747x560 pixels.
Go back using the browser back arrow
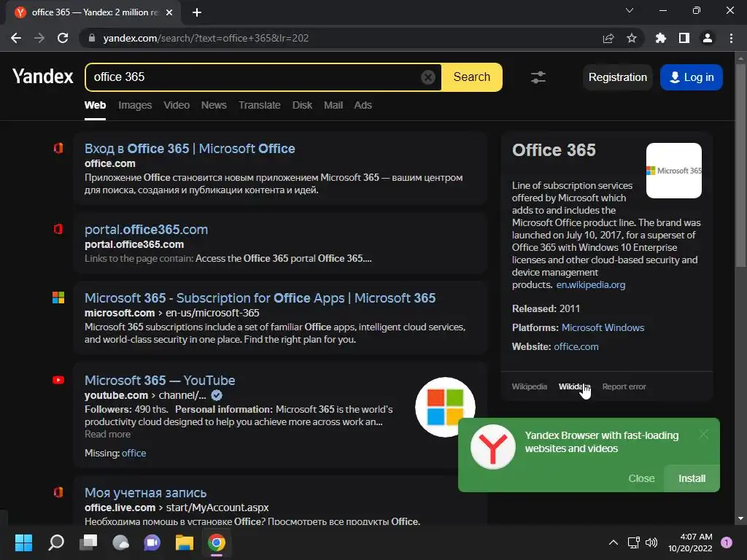(16, 38)
